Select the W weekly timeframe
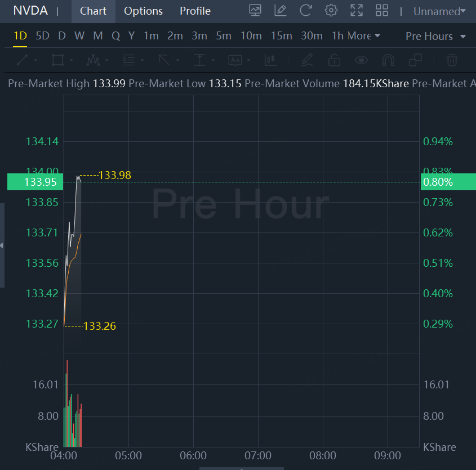Viewport: 476px width, 470px height. (x=79, y=36)
